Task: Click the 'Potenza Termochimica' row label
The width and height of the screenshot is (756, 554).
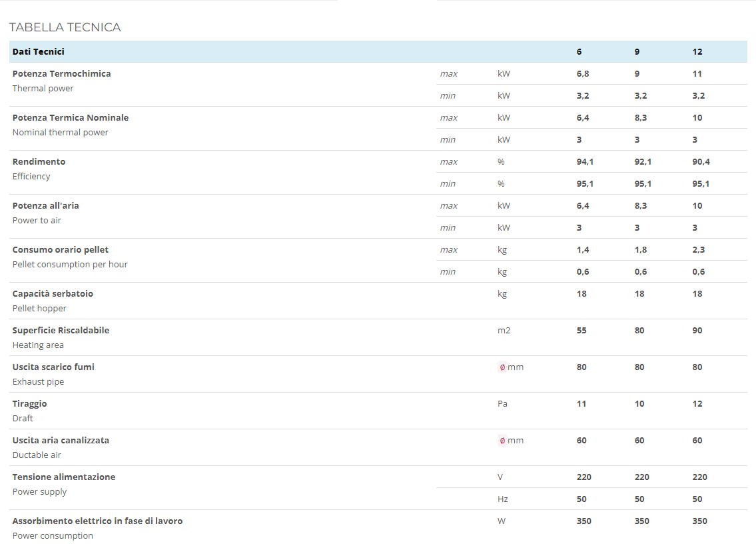Action: (61, 74)
